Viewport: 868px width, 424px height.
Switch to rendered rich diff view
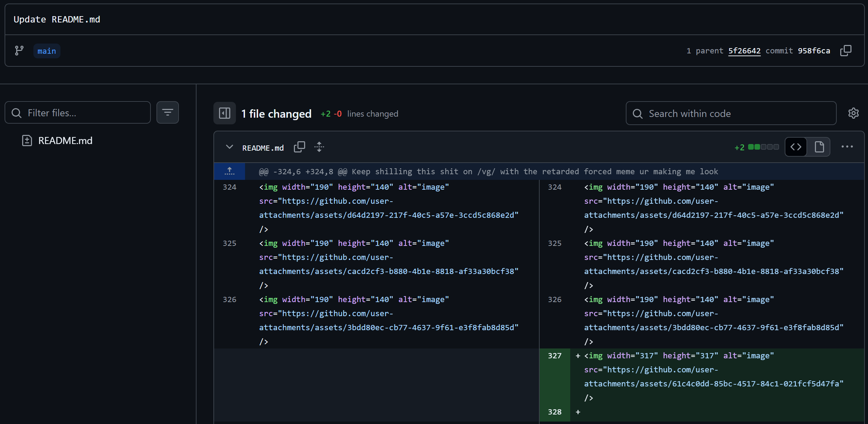point(819,147)
